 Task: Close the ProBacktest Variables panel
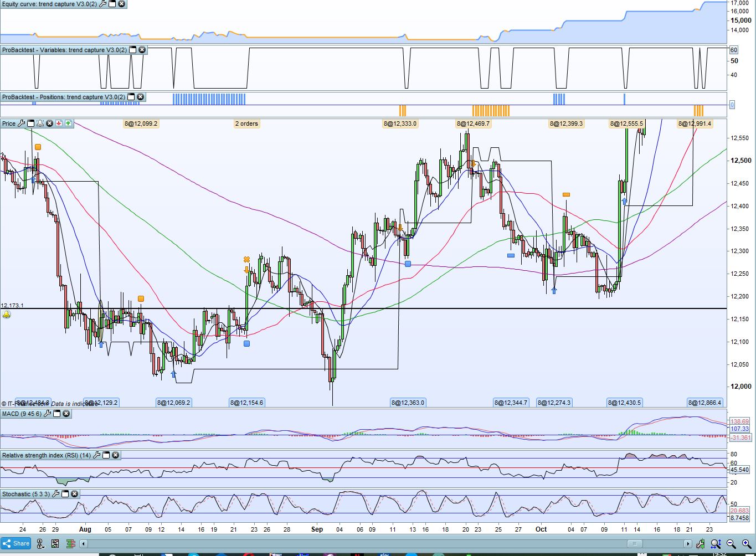coord(142,50)
